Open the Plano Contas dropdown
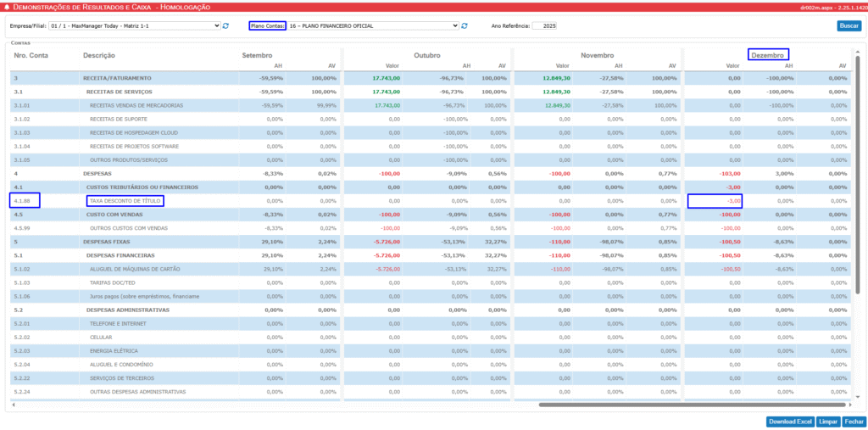Viewport: 868px width, 430px height. click(x=373, y=25)
